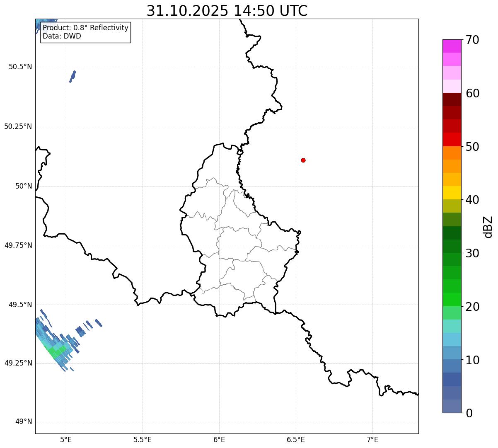498x448 pixels.
Task: Click the longitude label 7°E
Action: pos(372,439)
